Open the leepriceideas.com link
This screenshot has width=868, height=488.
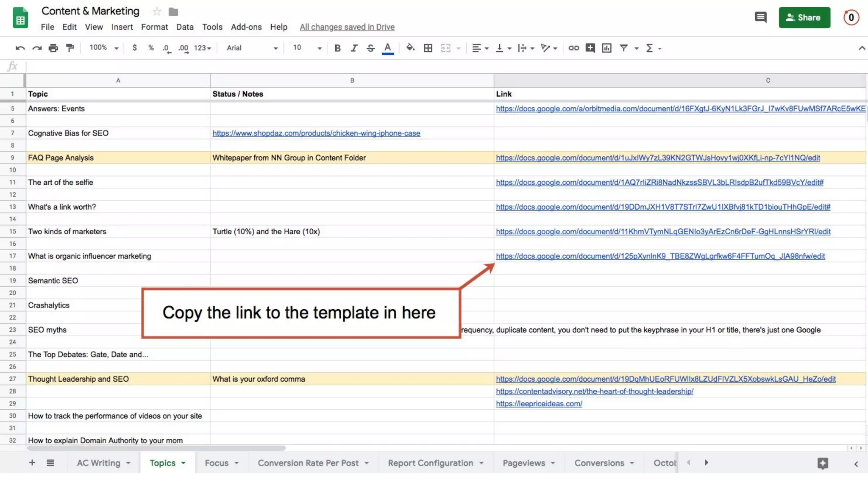[539, 404]
